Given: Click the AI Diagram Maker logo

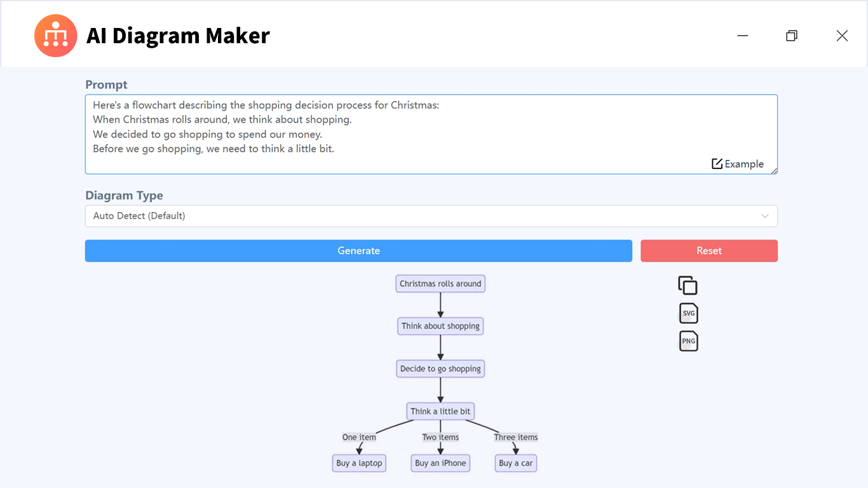Looking at the screenshot, I should click(x=56, y=36).
